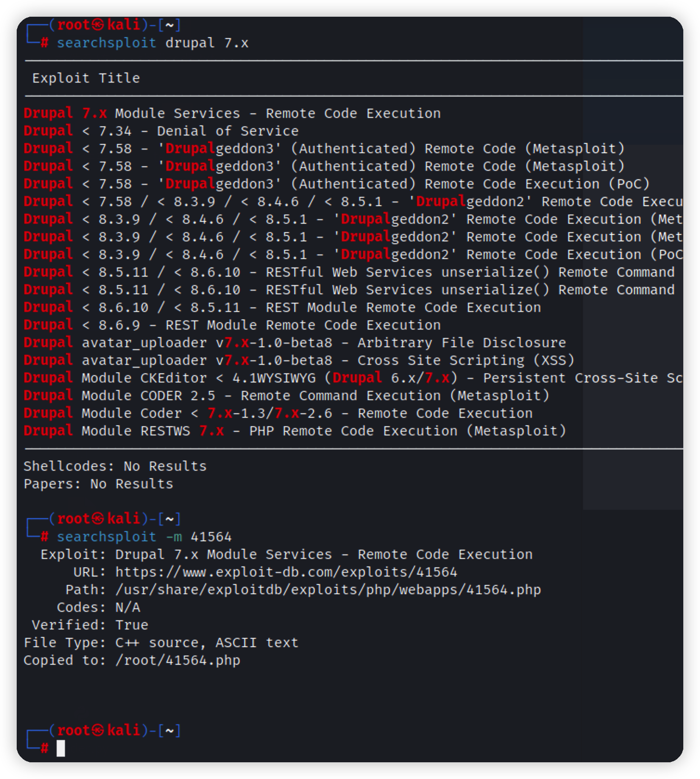Click the terminal cursor at the last prompt

(x=61, y=748)
